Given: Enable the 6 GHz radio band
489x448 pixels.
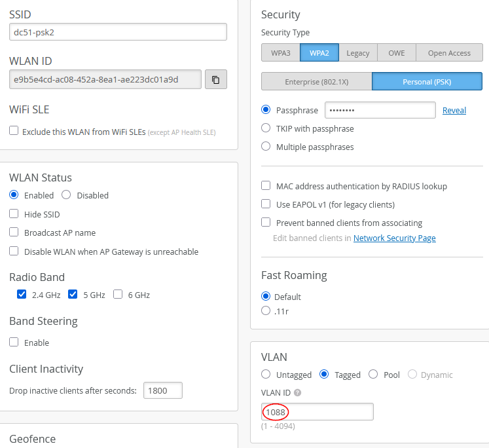Looking at the screenshot, I should pos(118,294).
